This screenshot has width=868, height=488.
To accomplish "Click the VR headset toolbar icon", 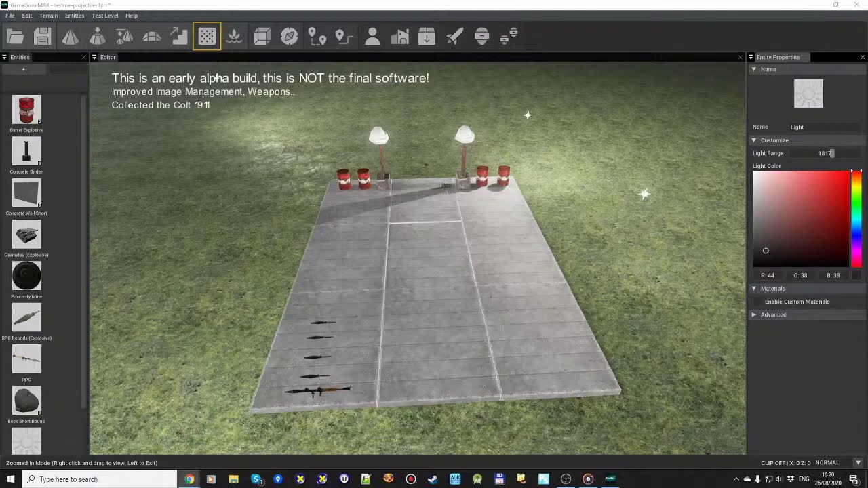I will tap(481, 36).
